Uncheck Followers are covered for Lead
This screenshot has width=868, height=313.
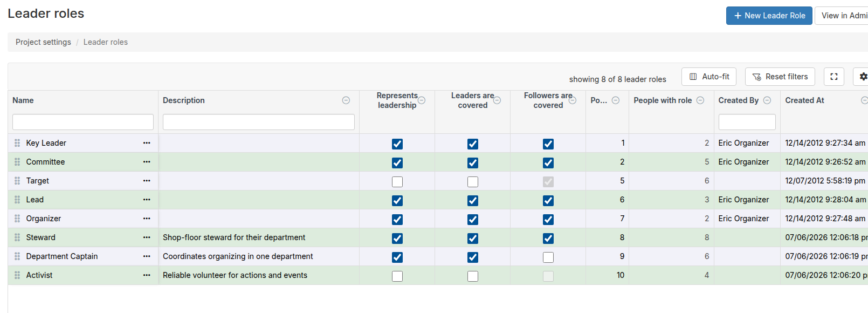coord(548,201)
